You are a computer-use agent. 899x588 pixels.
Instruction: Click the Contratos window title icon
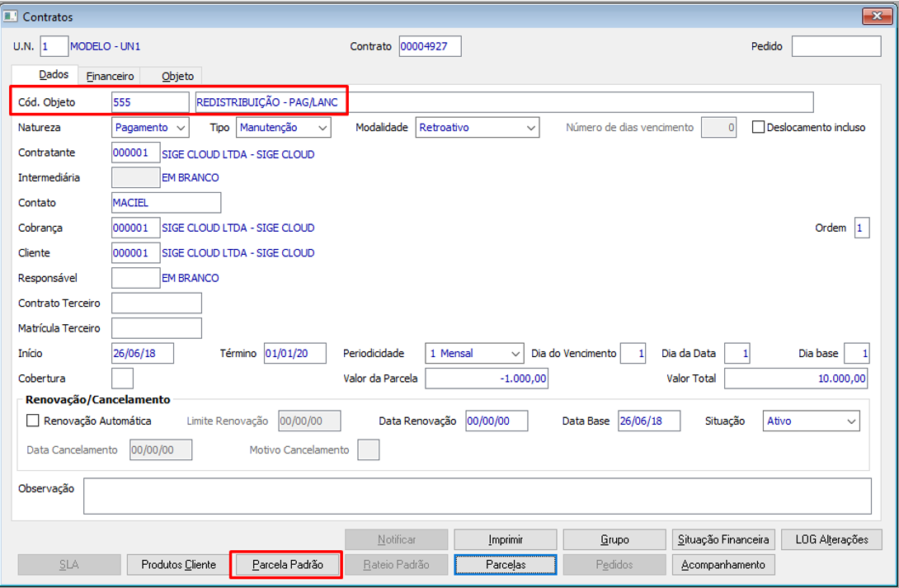click(11, 16)
